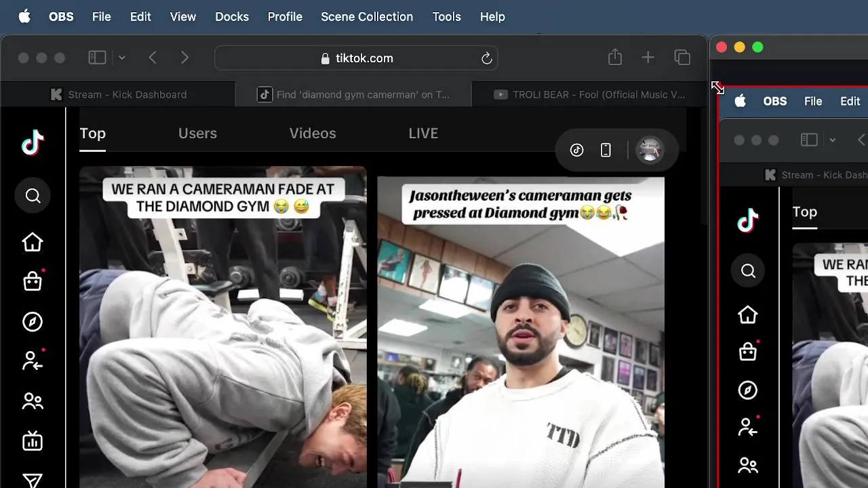The height and width of the screenshot is (488, 868).
Task: Switch to Stream - Kick Dashboard tab
Action: pos(119,95)
